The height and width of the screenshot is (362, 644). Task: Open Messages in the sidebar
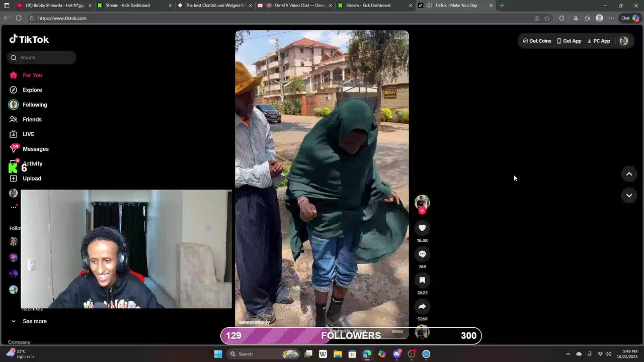pos(29,149)
